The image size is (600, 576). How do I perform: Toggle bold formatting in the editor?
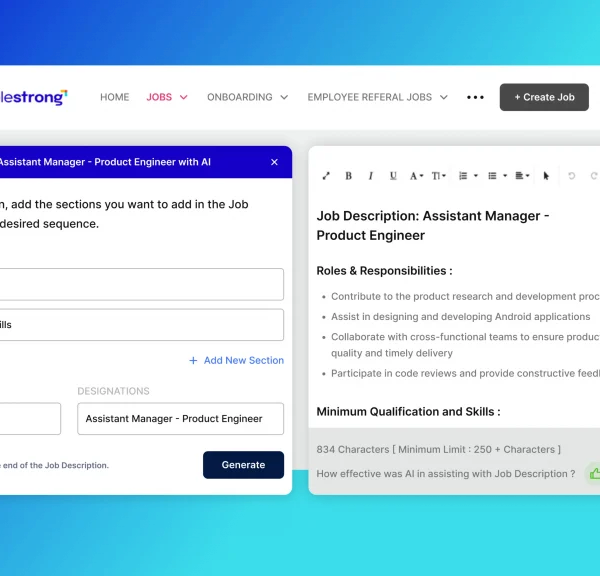point(348,176)
